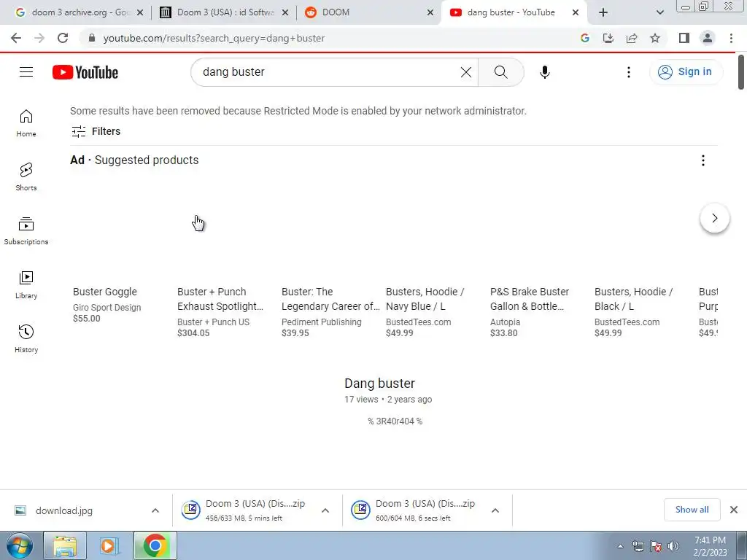Open Subscriptions in the sidebar
Screen dimensions: 747x560
pyautogui.click(x=26, y=231)
